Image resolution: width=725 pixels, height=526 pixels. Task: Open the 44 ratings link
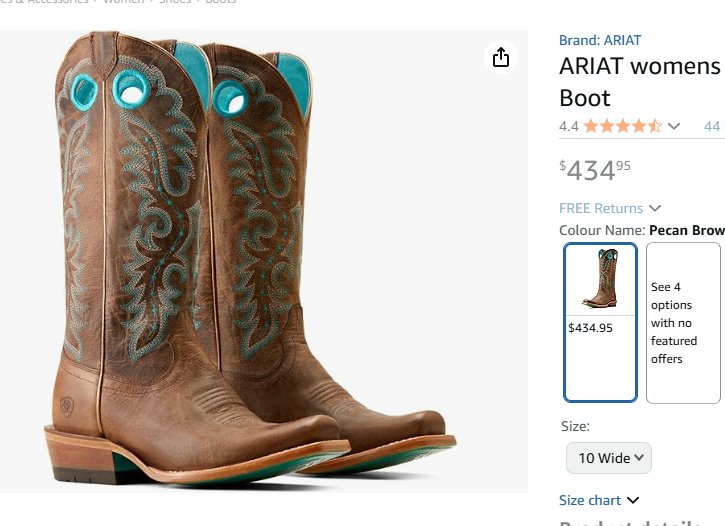712,126
